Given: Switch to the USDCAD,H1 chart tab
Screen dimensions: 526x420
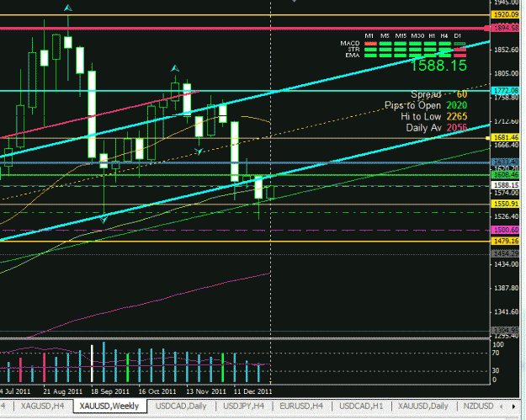Looking at the screenshot, I should [361, 407].
